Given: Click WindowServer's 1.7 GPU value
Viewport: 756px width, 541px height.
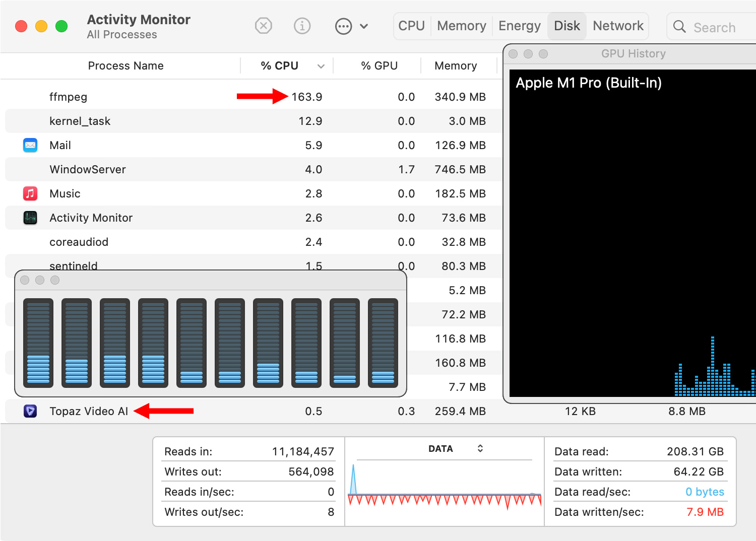Looking at the screenshot, I should (406, 169).
